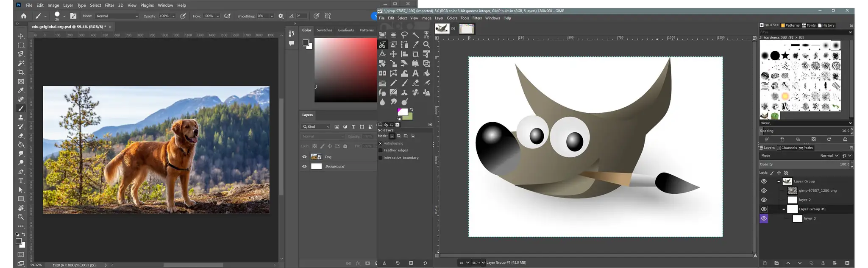Image resolution: width=868 pixels, height=268 pixels.
Task: Open the Filters menu in GIMP
Action: pyautogui.click(x=477, y=18)
